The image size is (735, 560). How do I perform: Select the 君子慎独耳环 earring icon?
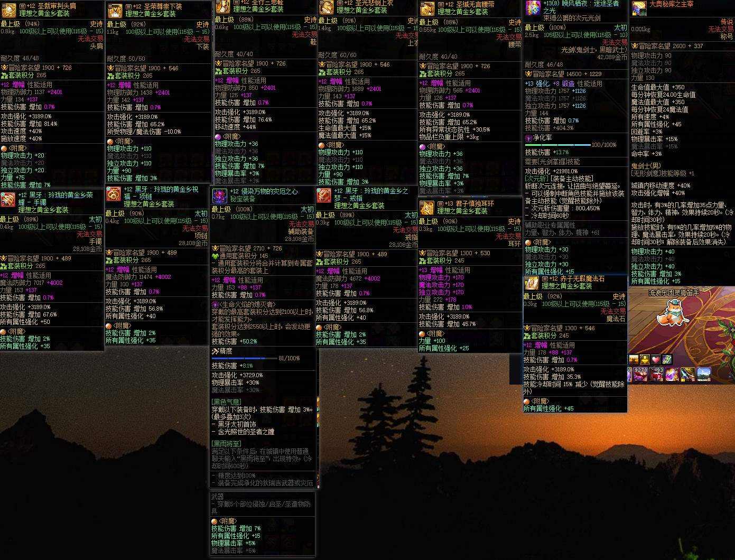coord(426,207)
